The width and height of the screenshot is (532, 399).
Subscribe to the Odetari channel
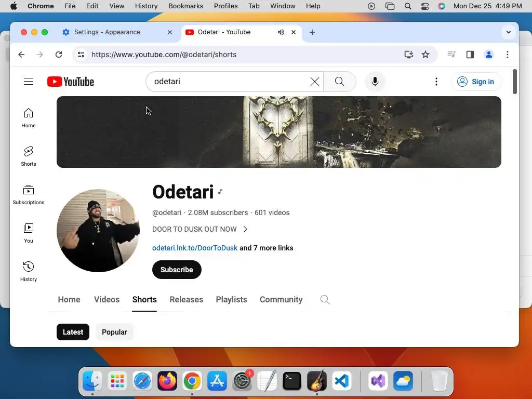[177, 270]
